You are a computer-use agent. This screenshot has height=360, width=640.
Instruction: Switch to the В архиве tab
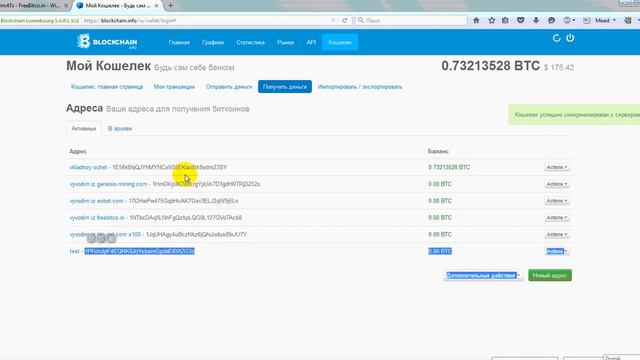coord(120,128)
